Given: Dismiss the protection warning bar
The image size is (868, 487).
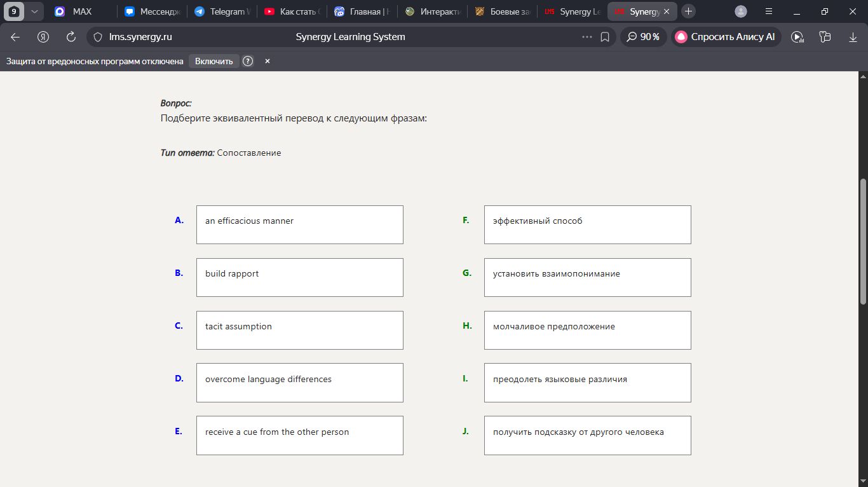Looking at the screenshot, I should pyautogui.click(x=268, y=61).
